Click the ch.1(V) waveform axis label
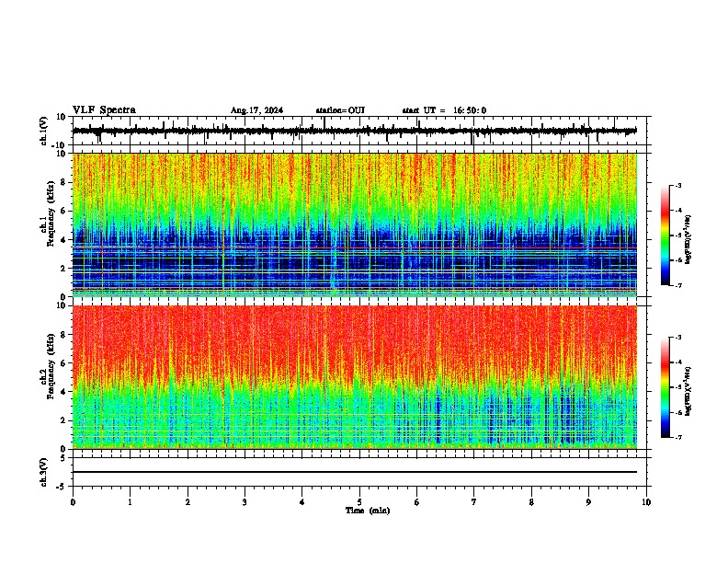This screenshot has width=728, height=563. tap(44, 131)
